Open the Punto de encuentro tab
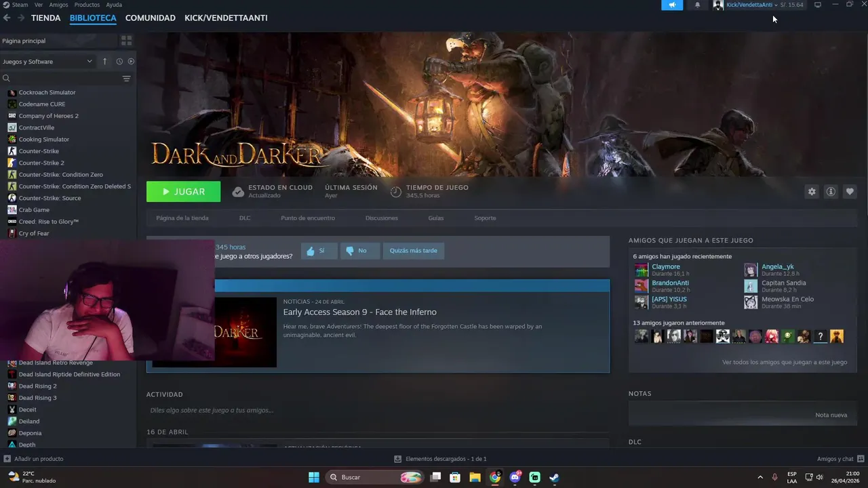 point(308,218)
